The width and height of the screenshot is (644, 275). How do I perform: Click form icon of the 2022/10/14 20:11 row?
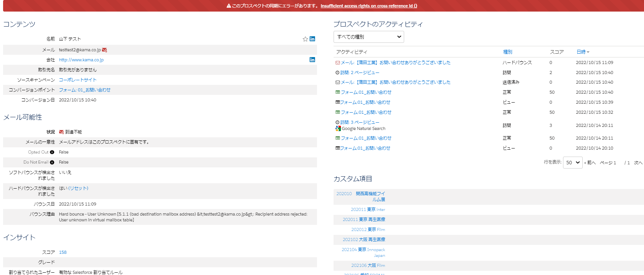(338, 138)
